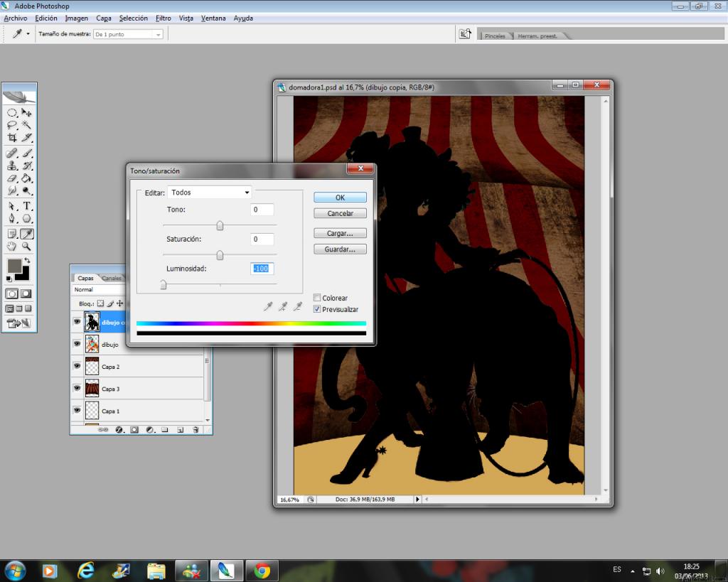Hide the Capa 2 layer

(77, 366)
